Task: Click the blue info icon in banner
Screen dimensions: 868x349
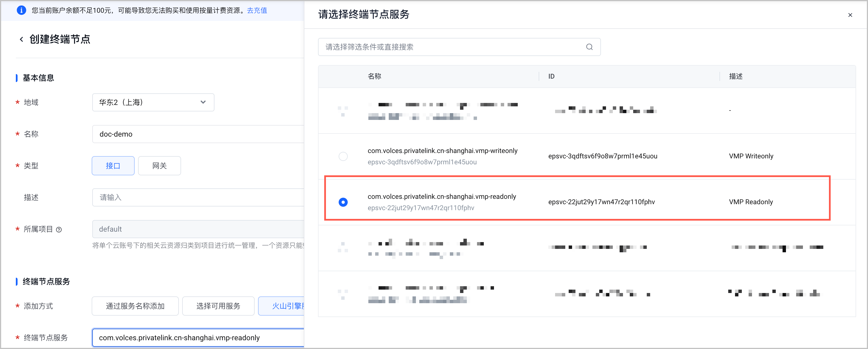Action: (x=21, y=10)
